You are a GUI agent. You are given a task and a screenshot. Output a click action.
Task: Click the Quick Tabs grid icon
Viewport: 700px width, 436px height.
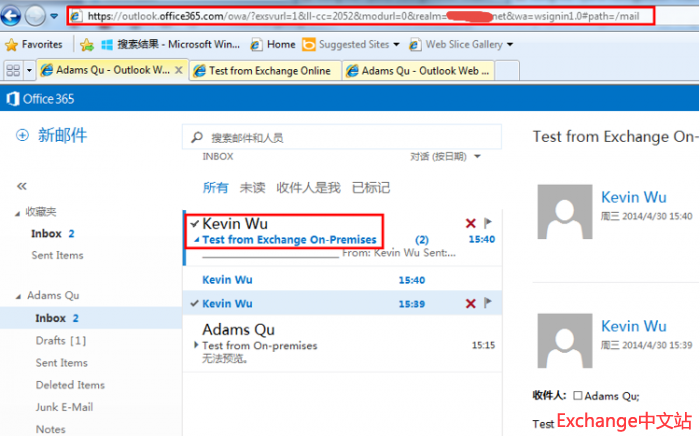pyautogui.click(x=14, y=71)
